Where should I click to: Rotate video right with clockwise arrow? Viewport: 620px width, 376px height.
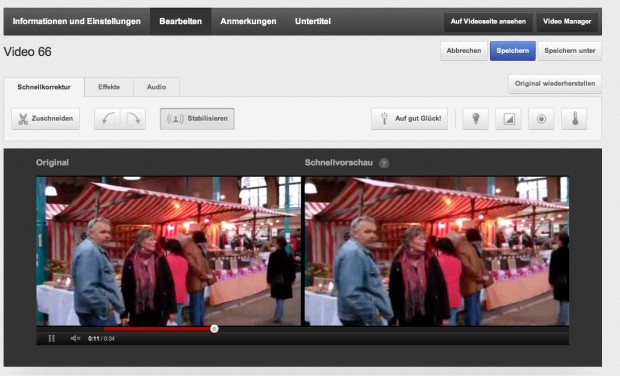pos(133,119)
